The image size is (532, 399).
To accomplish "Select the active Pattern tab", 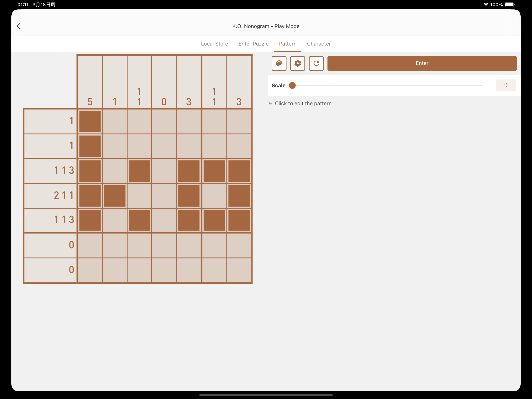I will coord(288,44).
